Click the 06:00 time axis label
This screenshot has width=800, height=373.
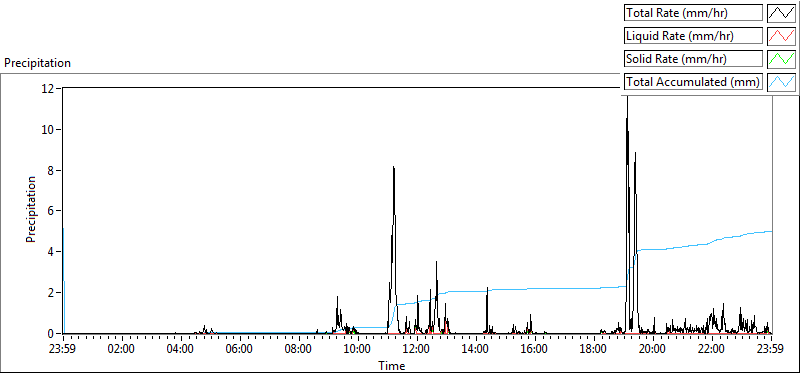(x=240, y=350)
